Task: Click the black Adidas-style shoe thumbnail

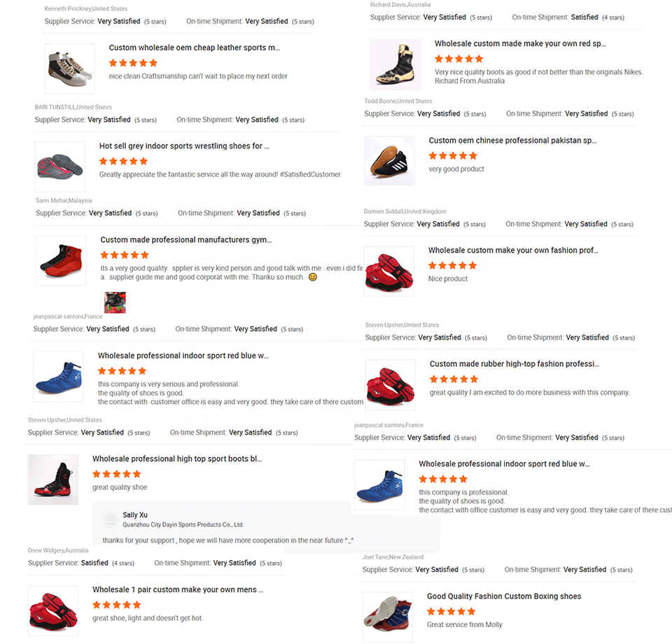Action: pyautogui.click(x=389, y=161)
